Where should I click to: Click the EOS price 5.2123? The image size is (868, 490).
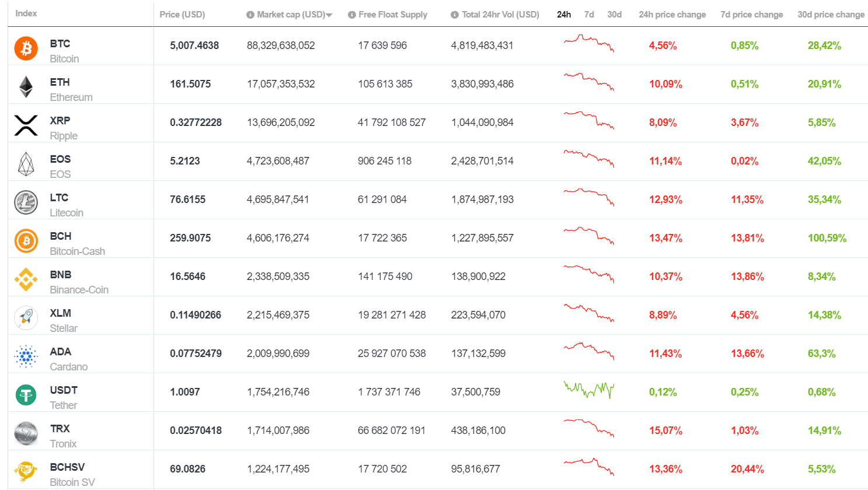tap(185, 161)
